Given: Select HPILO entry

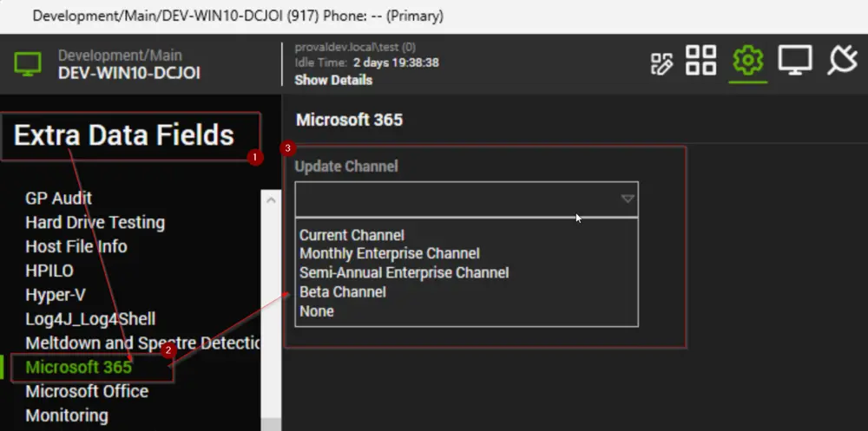Looking at the screenshot, I should 49,271.
